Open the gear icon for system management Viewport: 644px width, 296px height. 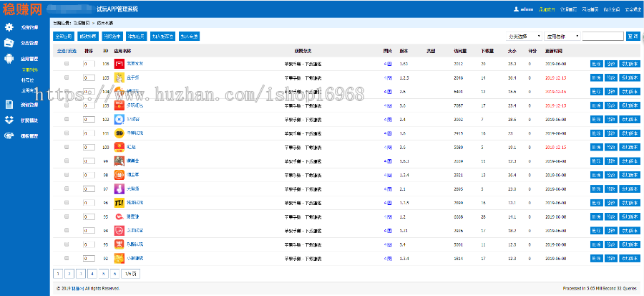coord(9,27)
